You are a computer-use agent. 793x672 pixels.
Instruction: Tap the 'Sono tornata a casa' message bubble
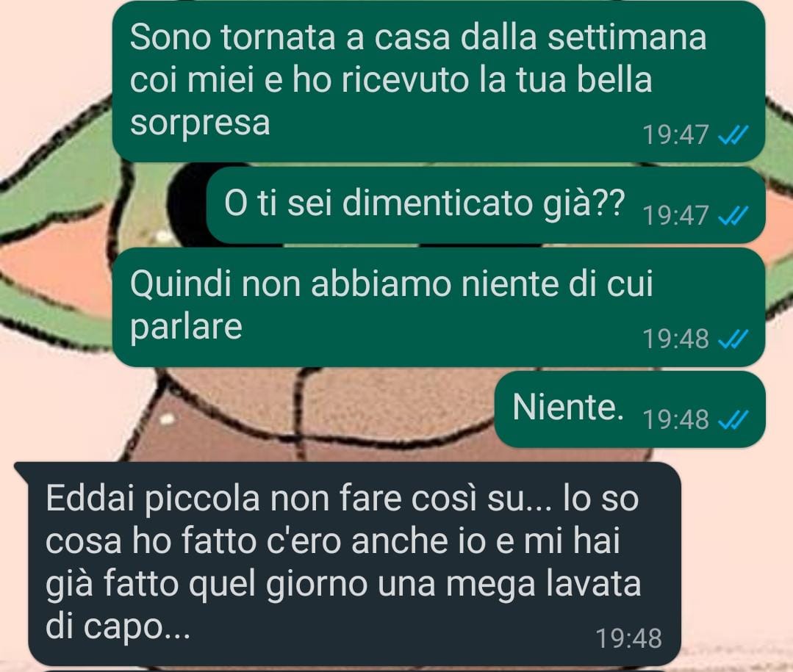pyautogui.click(x=439, y=81)
